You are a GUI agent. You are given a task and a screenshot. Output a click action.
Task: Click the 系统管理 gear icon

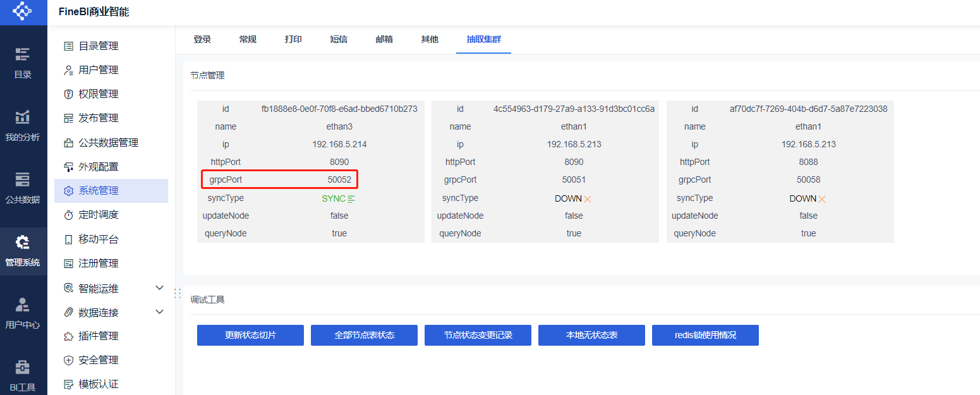pos(69,191)
